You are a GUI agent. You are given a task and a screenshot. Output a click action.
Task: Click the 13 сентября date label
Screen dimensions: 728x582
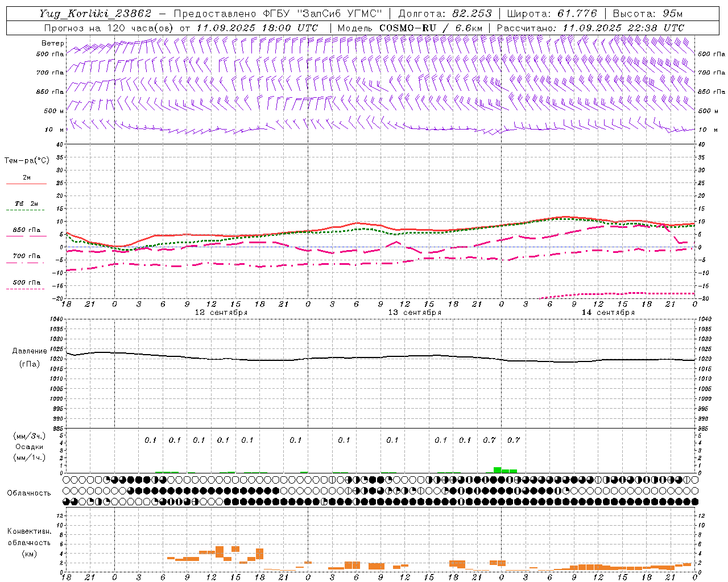point(415,313)
